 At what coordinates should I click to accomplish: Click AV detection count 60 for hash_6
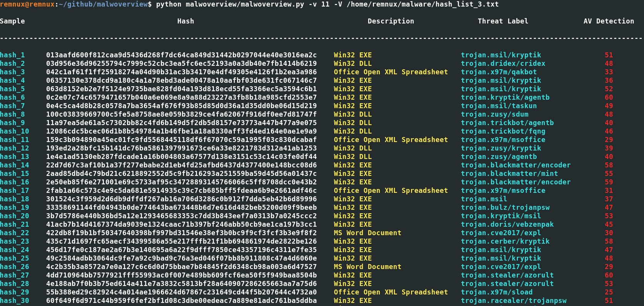[609, 97]
